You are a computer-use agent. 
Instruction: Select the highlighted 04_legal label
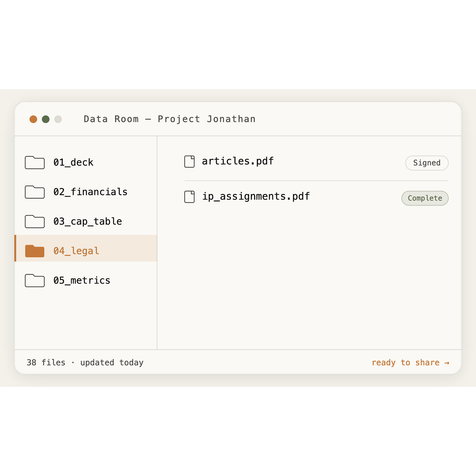click(x=76, y=251)
